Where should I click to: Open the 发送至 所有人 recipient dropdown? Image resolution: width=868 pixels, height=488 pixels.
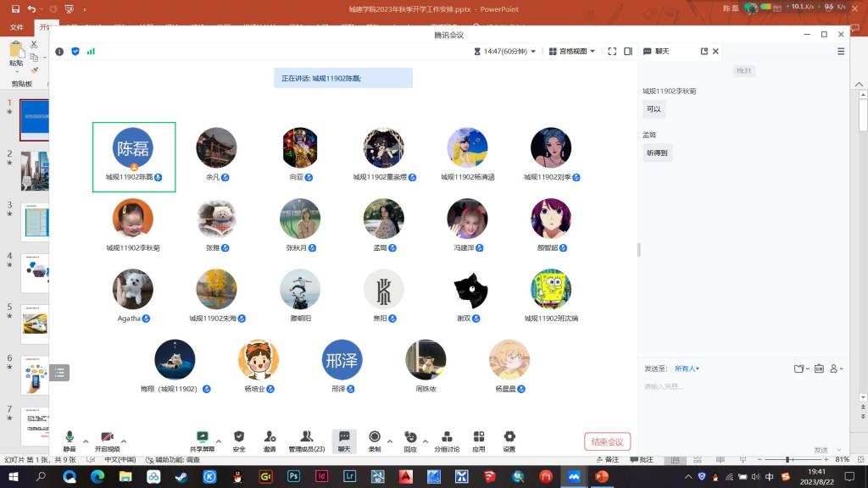coord(687,369)
